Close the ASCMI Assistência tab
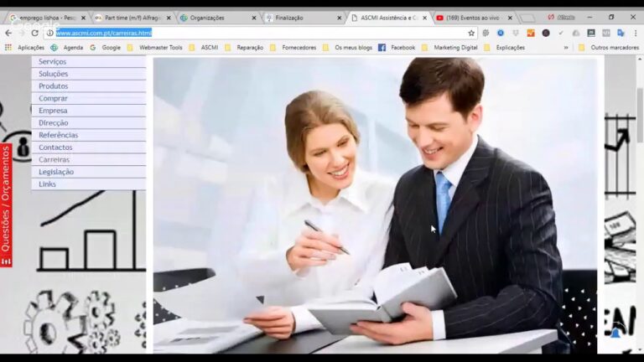Screen dimensions: 644x362 point(424,18)
